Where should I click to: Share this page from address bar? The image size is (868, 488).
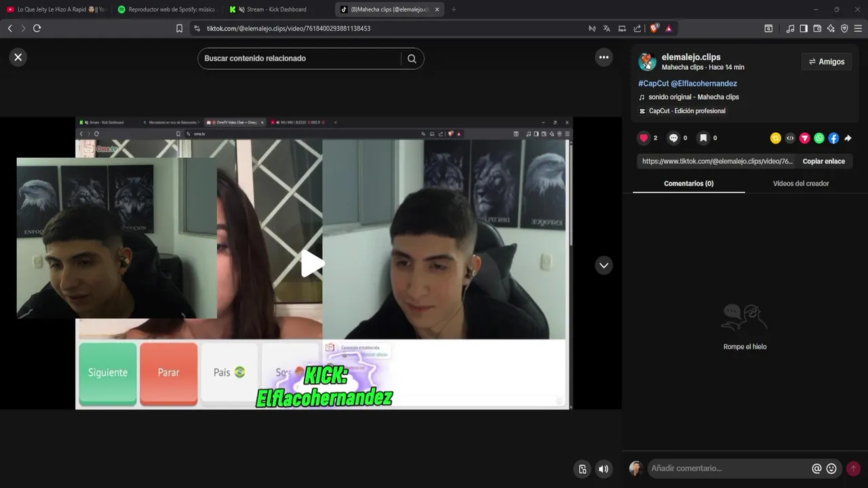[637, 28]
